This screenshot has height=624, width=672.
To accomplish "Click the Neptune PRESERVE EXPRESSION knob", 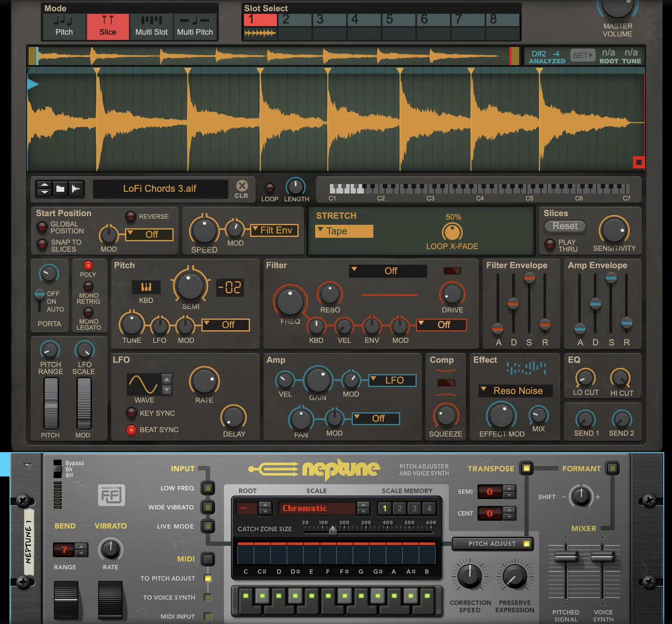I will pos(514,576).
